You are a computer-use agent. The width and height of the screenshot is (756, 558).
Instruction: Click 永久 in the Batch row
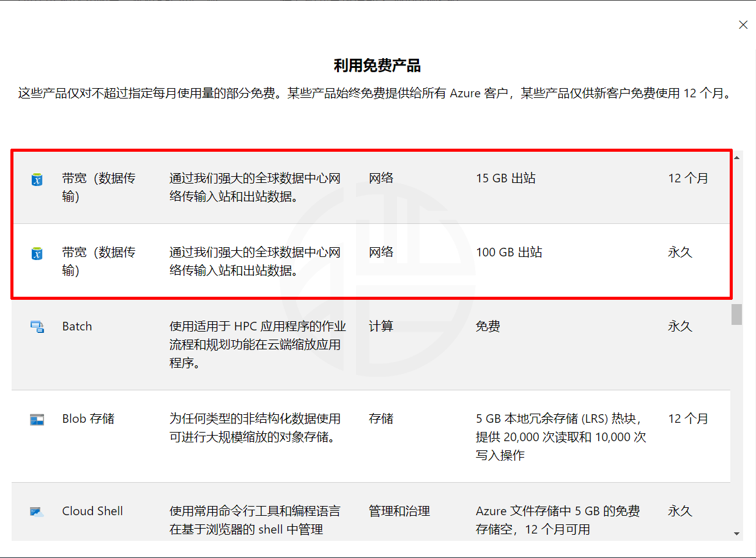(680, 326)
